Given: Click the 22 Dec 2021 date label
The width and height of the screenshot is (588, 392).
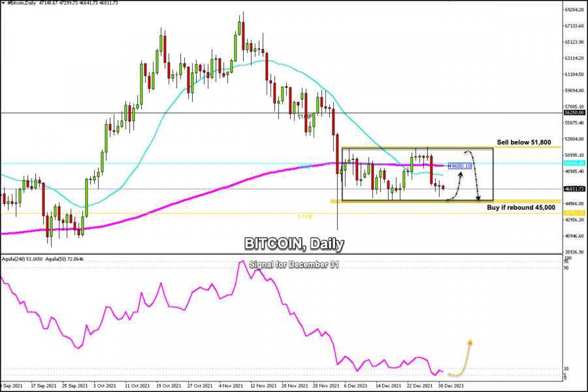Looking at the screenshot, I should 419,385.
